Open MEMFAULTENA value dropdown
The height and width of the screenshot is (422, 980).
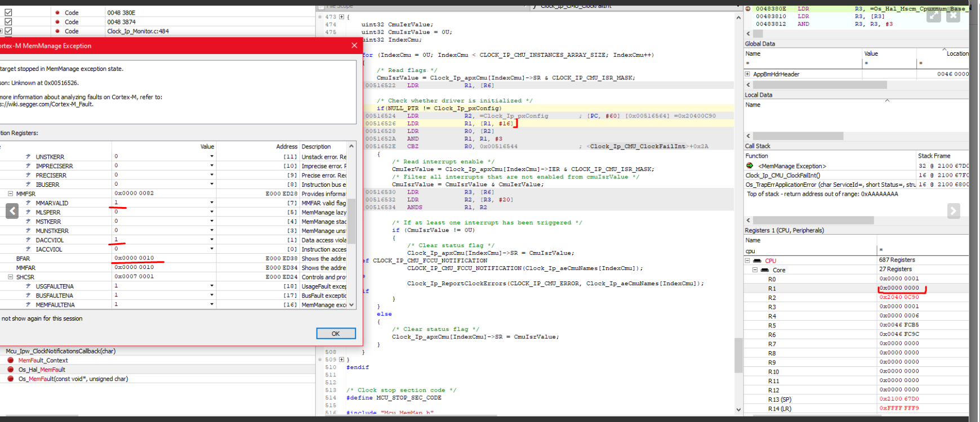coord(212,304)
